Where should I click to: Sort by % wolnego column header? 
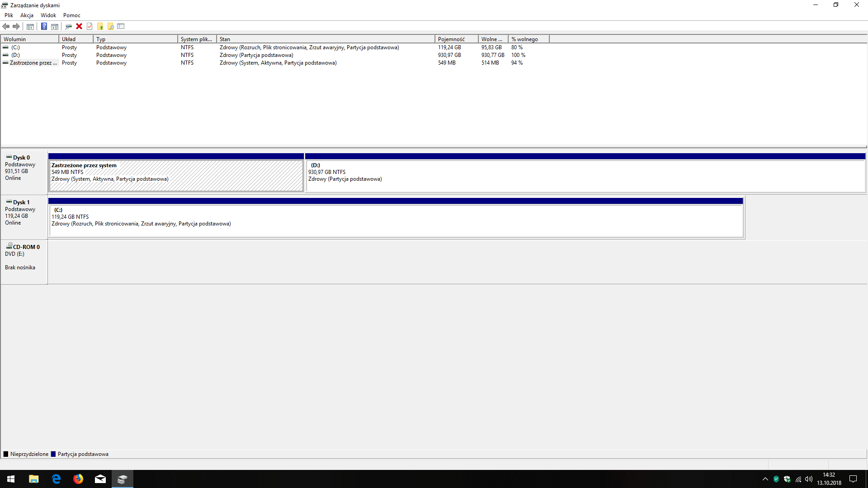(x=529, y=39)
